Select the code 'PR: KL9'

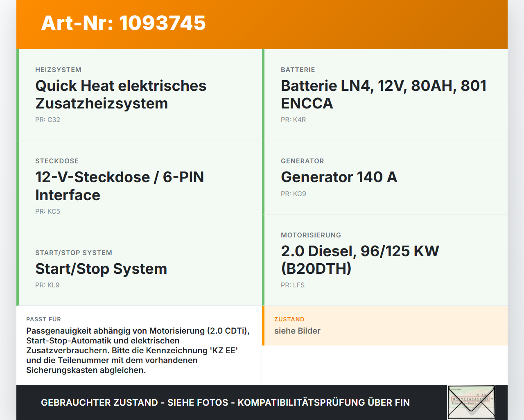[x=47, y=285]
